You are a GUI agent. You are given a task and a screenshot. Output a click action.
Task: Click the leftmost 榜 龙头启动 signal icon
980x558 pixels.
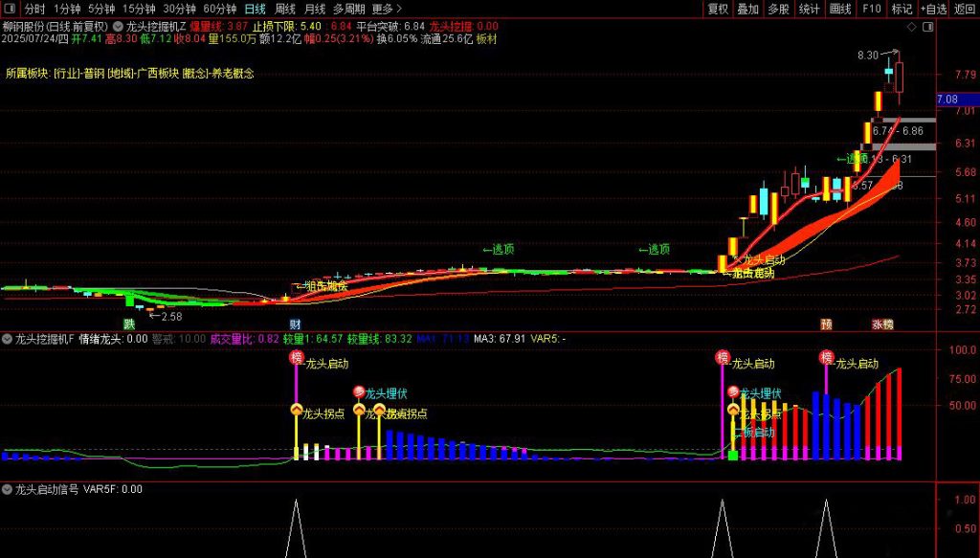point(296,358)
